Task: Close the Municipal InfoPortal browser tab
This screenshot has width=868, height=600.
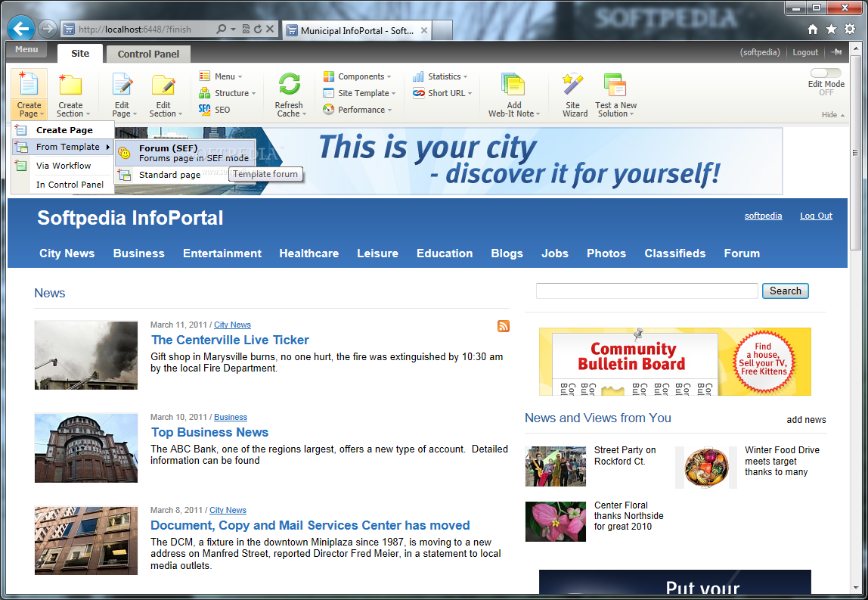Action: 424,30
